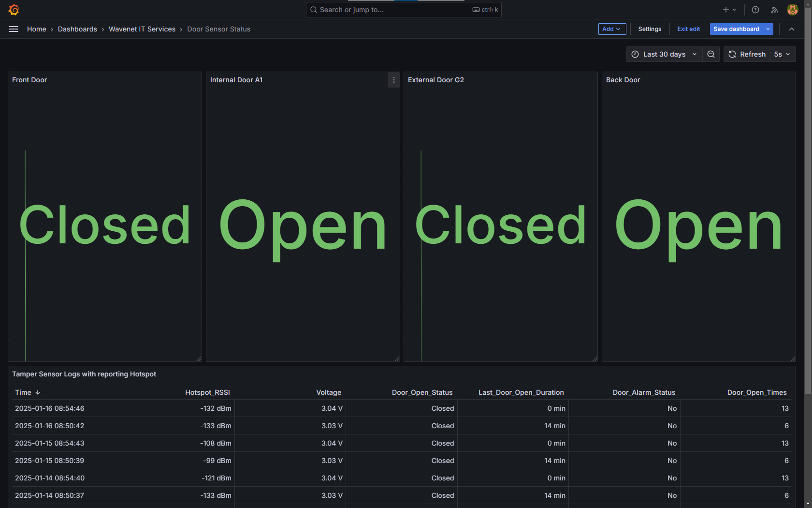Viewport: 812px width, 508px height.
Task: Sort table by Time column header
Action: (23, 392)
